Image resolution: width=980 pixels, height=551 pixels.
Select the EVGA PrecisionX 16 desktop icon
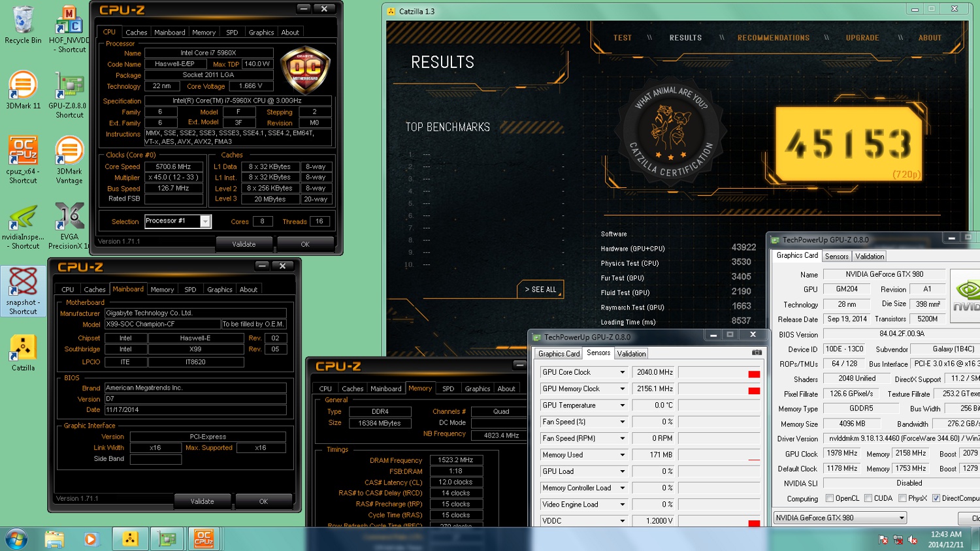pyautogui.click(x=69, y=226)
